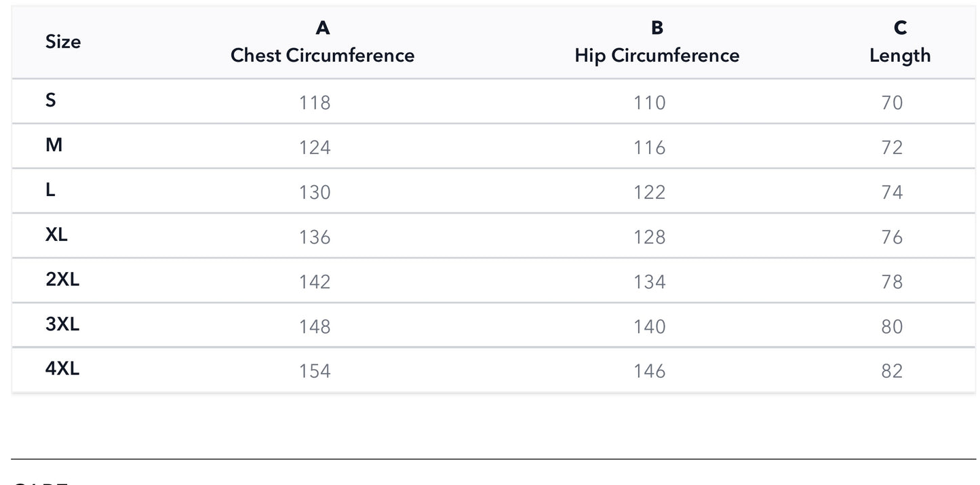This screenshot has height=485, width=980.
Task: Click the Size column header
Action: click(63, 42)
